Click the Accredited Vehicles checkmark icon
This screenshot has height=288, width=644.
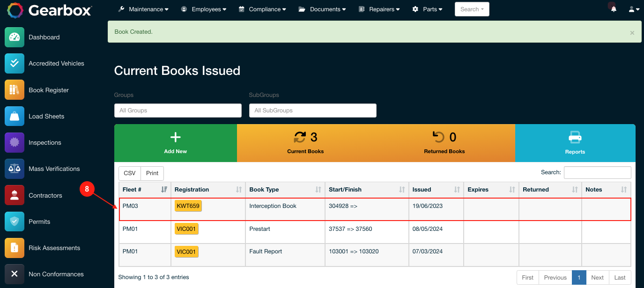[x=15, y=64]
